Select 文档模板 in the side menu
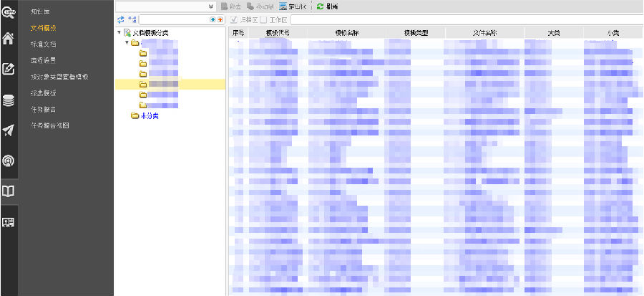644x296 pixels. point(43,29)
